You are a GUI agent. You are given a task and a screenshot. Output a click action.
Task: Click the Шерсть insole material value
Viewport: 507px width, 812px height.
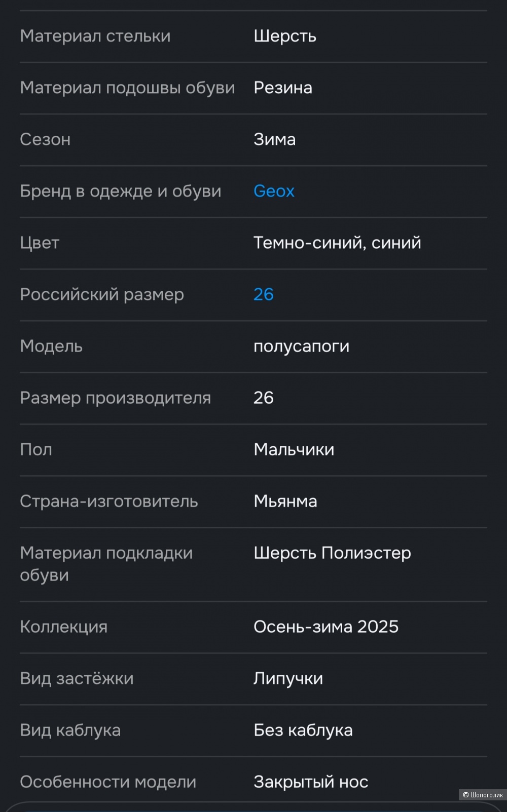(285, 35)
